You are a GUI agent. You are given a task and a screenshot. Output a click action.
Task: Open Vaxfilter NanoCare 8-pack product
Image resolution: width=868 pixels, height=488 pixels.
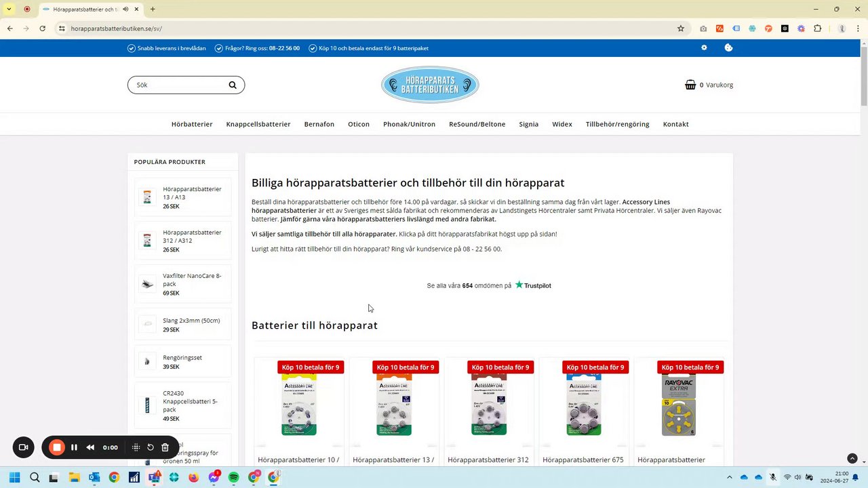click(183, 284)
